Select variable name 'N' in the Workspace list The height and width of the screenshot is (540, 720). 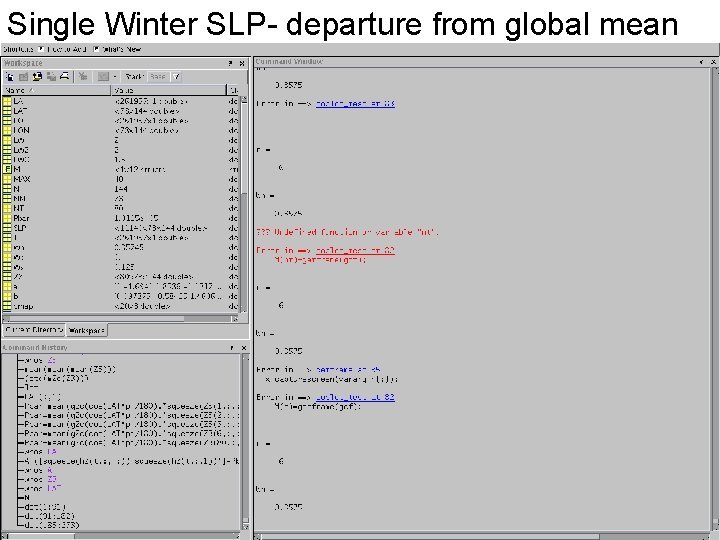(17, 189)
